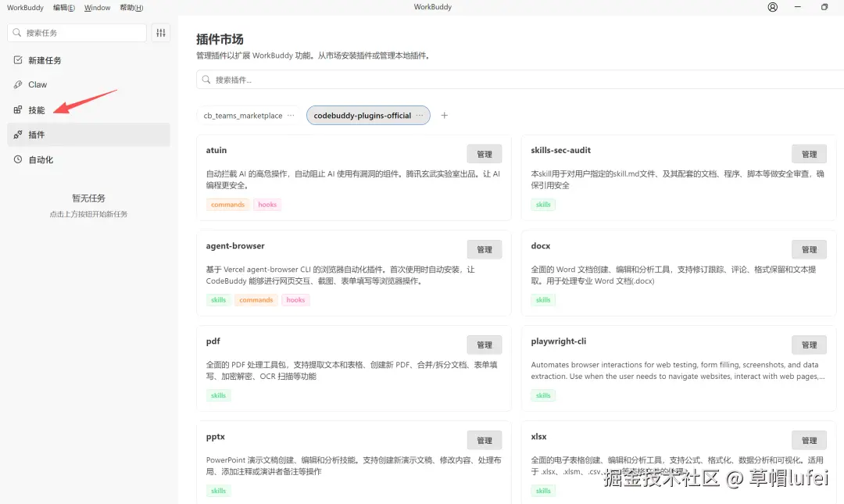This screenshot has width=844, height=504.
Task: Open the 自动化 section
Action: click(89, 159)
